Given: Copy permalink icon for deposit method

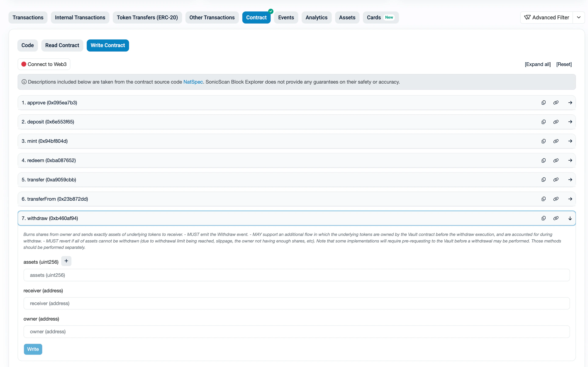Looking at the screenshot, I should (x=556, y=122).
